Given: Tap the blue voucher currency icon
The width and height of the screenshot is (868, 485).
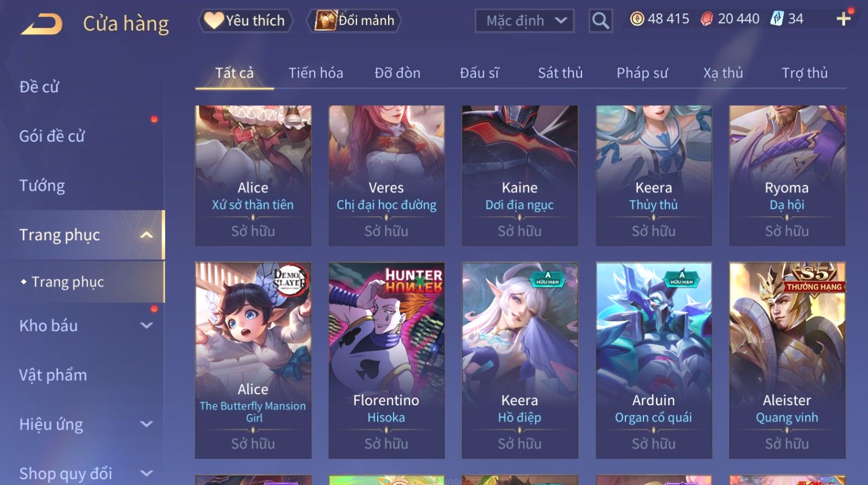Looking at the screenshot, I should [x=777, y=19].
